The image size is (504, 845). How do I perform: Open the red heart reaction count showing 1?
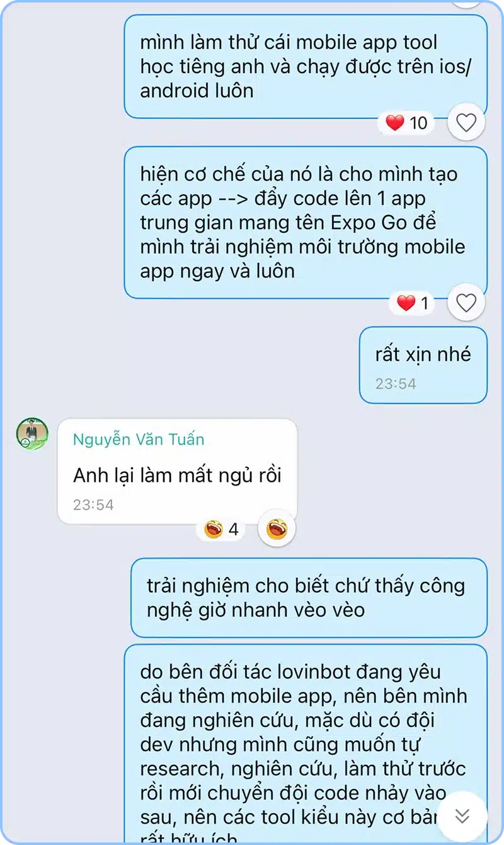coord(413,303)
